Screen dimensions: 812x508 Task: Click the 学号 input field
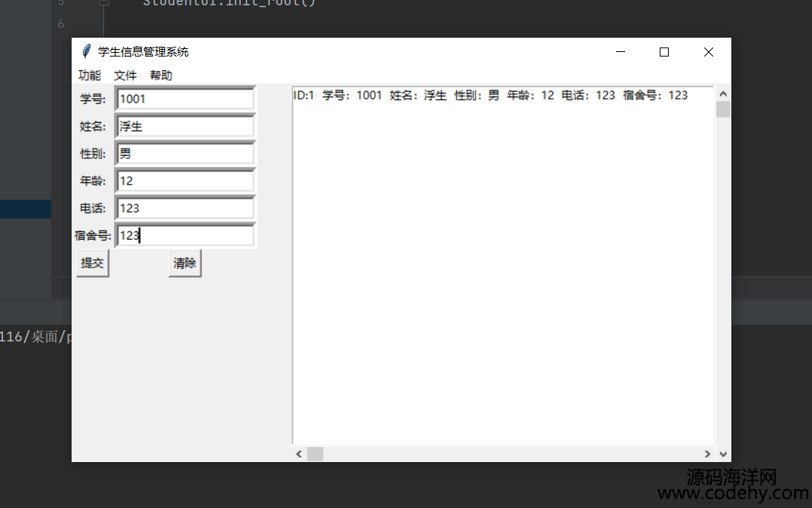[x=185, y=99]
